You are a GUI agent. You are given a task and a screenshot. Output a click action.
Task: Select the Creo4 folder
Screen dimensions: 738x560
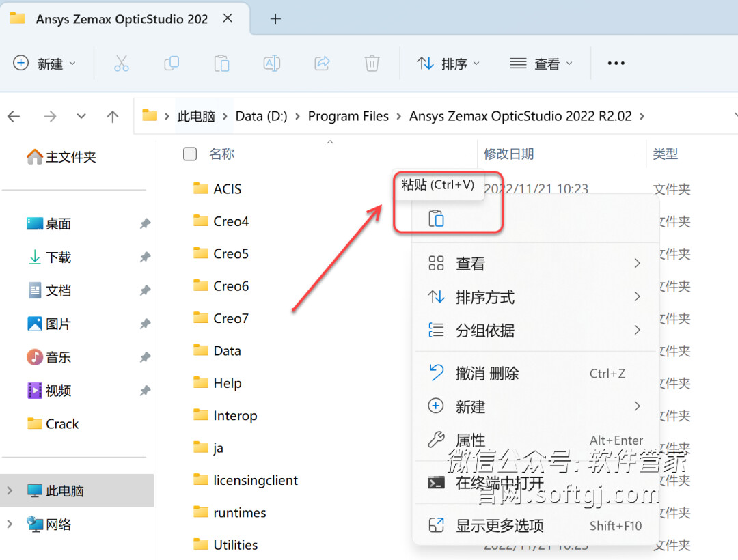click(221, 221)
